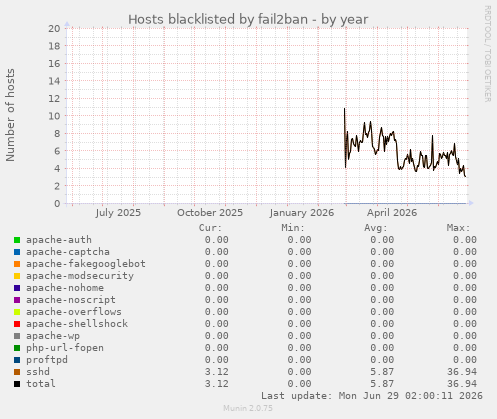Select the sshd legend label
The width and height of the screenshot is (497, 419).
pos(38,372)
